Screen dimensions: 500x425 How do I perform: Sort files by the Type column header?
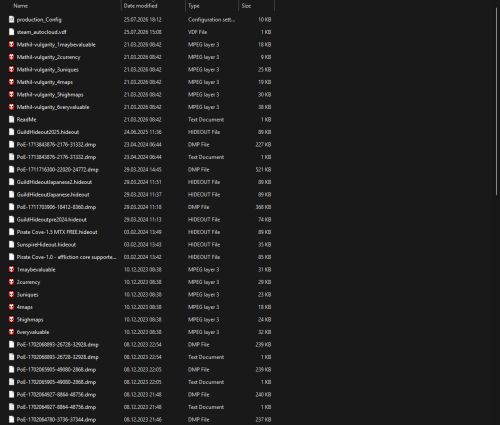pos(194,6)
